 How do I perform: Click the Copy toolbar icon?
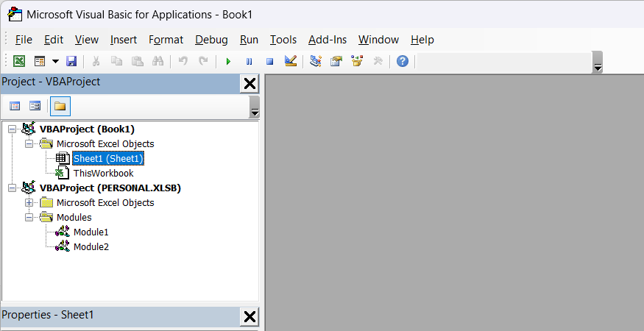pos(116,61)
